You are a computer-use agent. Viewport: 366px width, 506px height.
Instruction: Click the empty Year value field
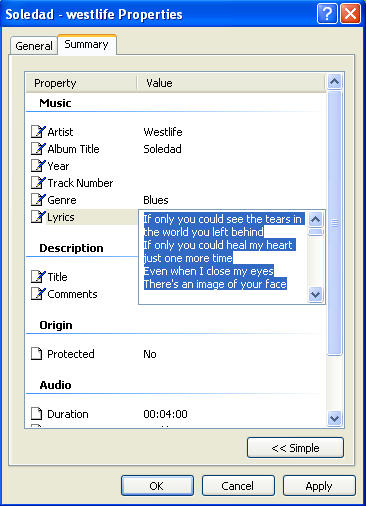pos(231,166)
